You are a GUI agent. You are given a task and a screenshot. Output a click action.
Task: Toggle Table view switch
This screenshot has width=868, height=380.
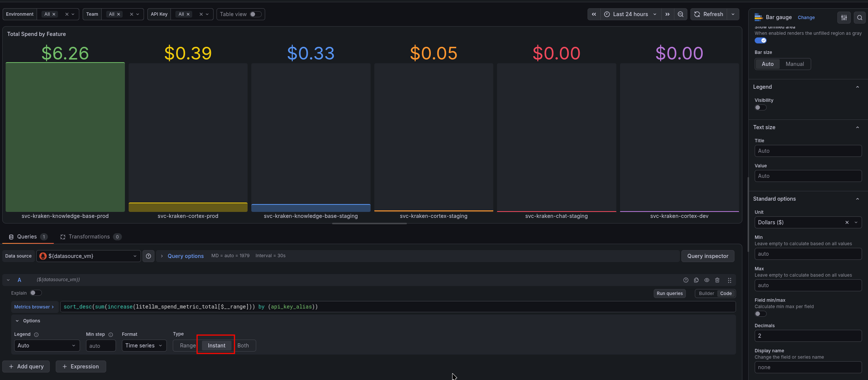[255, 14]
